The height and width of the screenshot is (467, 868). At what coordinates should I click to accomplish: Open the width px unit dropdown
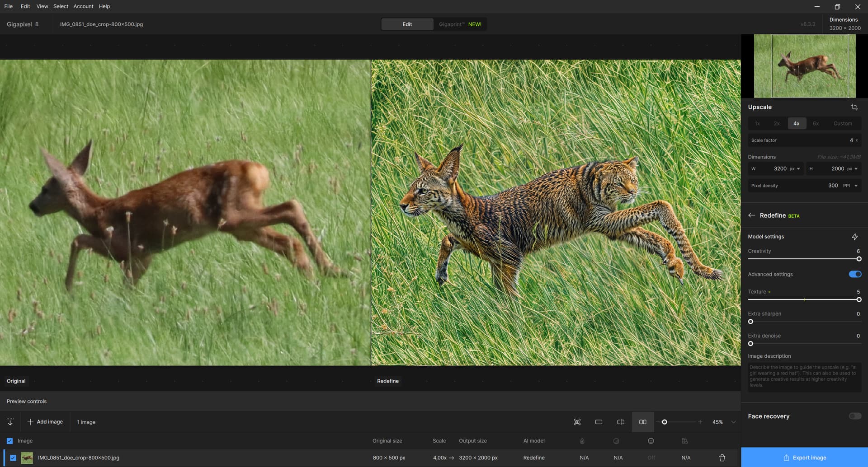[795, 169]
